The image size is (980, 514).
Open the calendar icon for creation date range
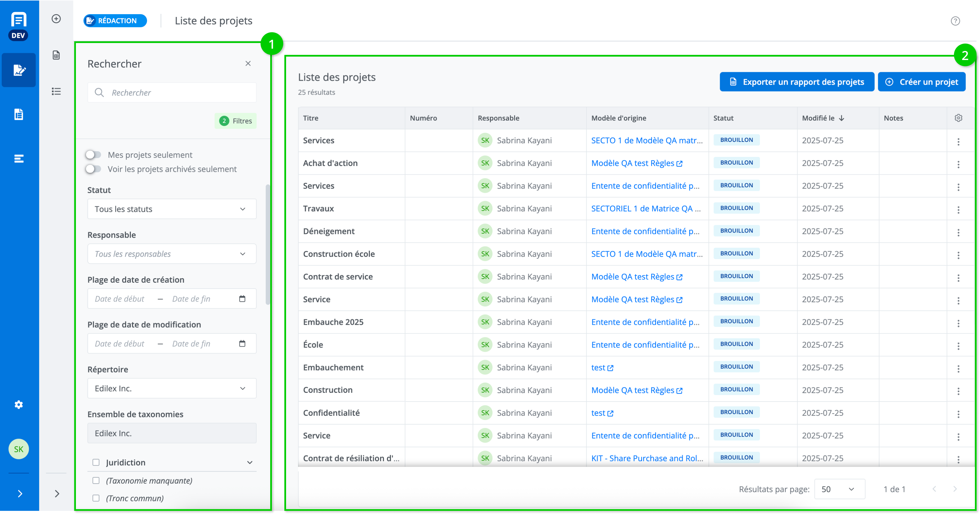242,299
